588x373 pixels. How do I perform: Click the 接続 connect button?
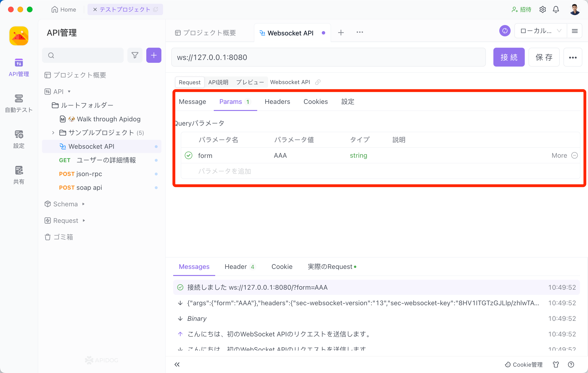509,57
